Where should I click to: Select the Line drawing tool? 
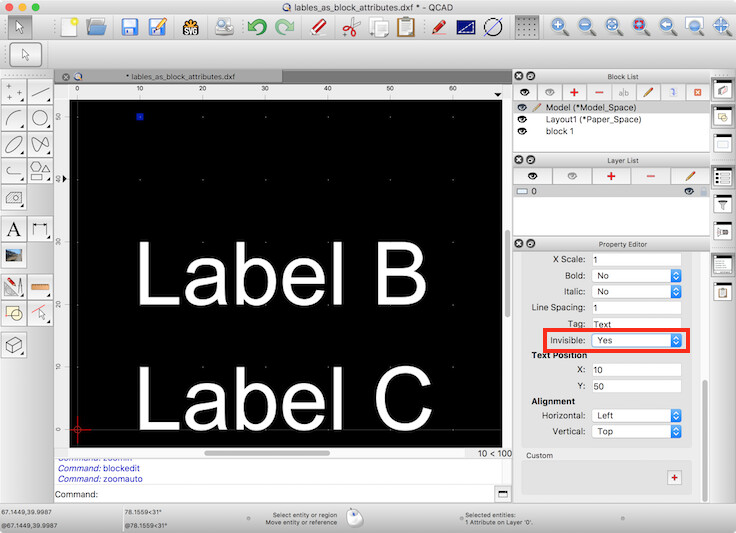point(40,92)
